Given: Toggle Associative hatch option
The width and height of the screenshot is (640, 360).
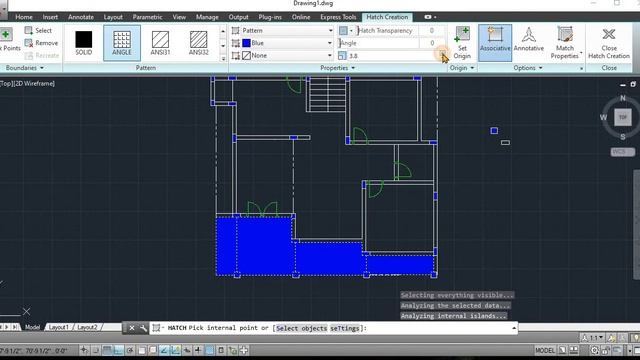Looking at the screenshot, I should 495,42.
